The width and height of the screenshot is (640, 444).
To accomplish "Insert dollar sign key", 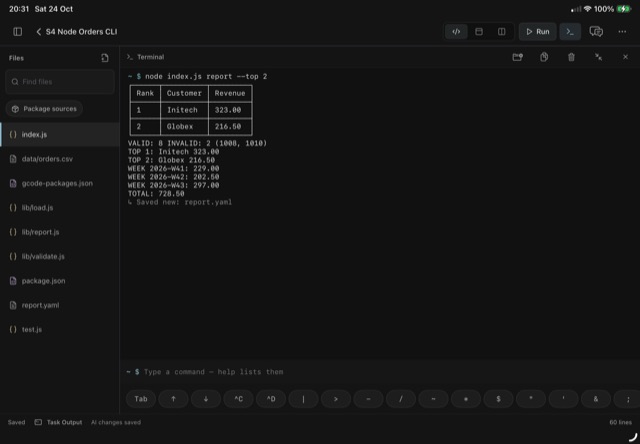I will click(x=498, y=399).
